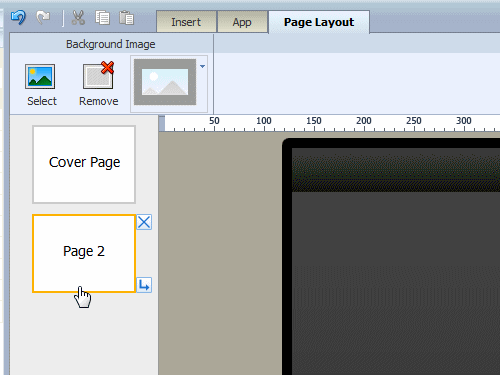Click the Paste clipboard icon
500x375 pixels.
tap(126, 18)
